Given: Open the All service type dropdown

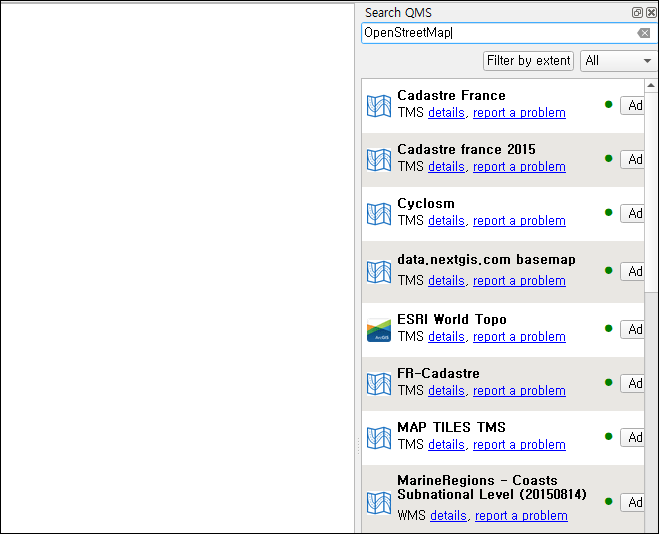Looking at the screenshot, I should (x=618, y=61).
